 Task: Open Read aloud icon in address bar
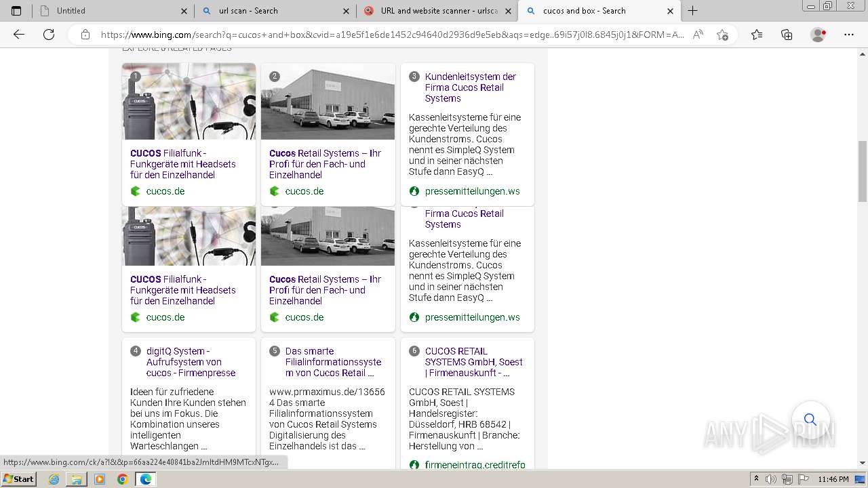698,35
